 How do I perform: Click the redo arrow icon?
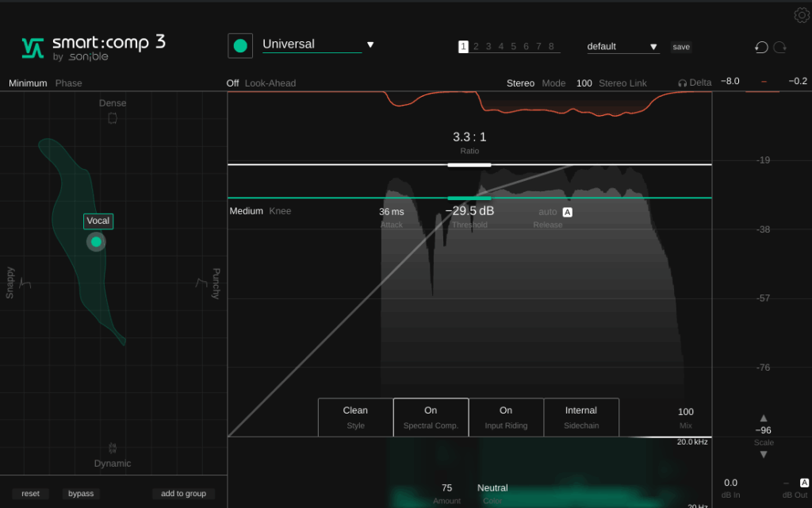(x=780, y=47)
